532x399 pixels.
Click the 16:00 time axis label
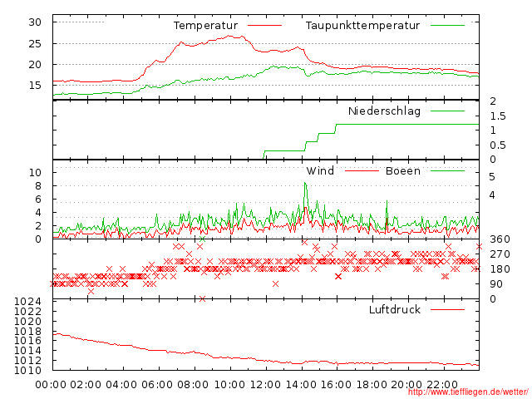tap(336, 385)
